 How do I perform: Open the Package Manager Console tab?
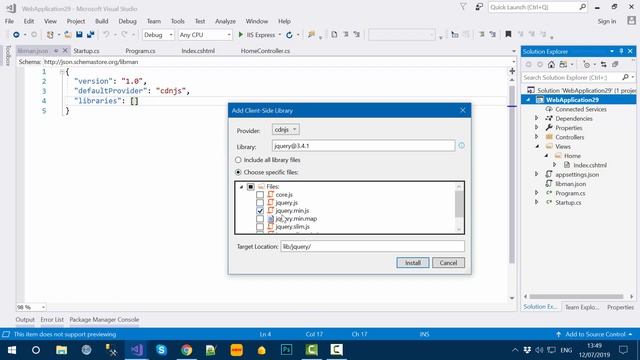[x=104, y=320]
